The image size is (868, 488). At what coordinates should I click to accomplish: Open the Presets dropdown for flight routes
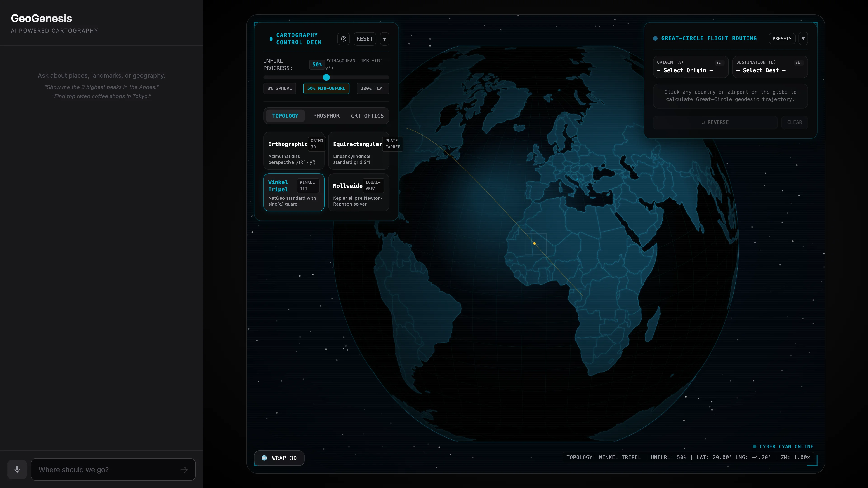click(x=782, y=38)
